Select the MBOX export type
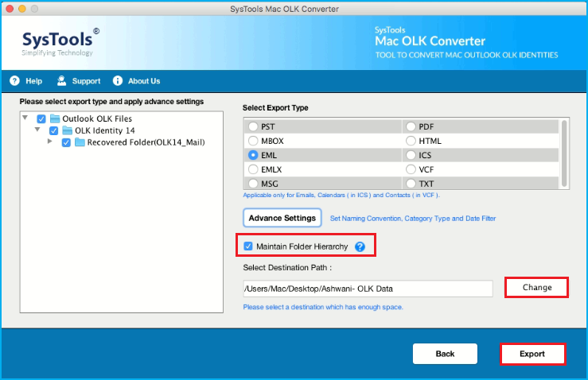The width and height of the screenshot is (588, 380). point(253,141)
